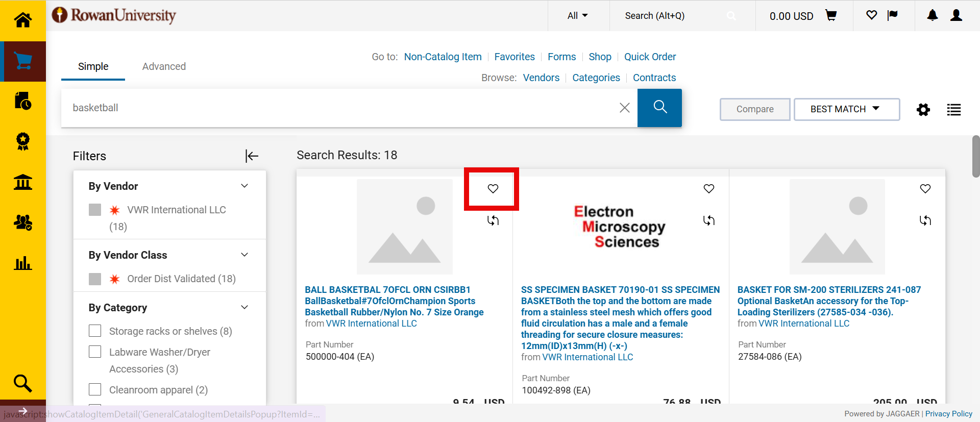Click the home icon in sidebar

pos(23,20)
